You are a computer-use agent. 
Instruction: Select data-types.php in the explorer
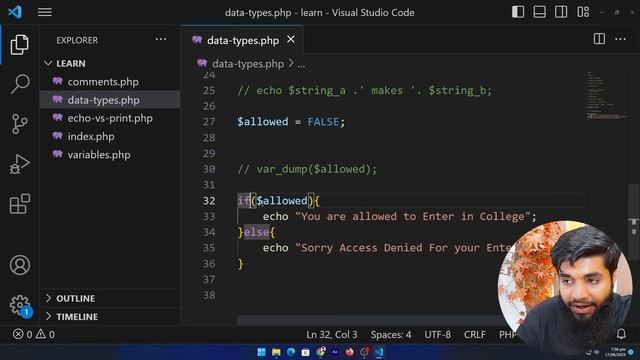point(110,100)
